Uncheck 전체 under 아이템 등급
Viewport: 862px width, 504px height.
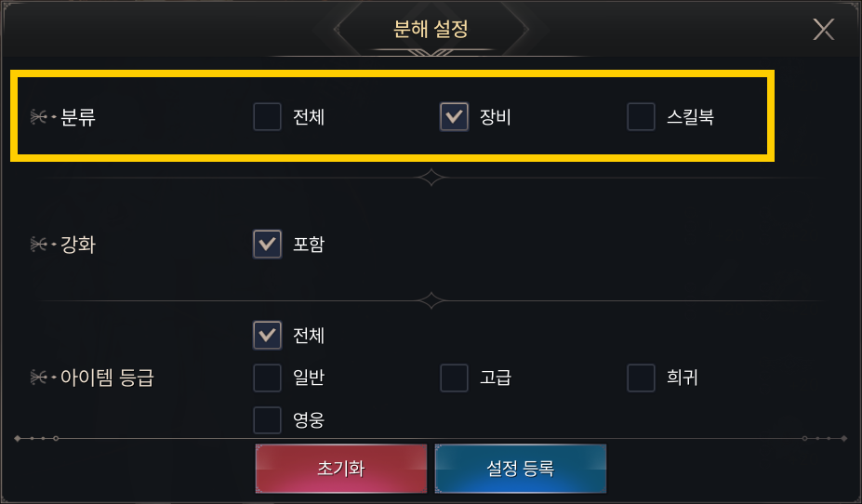point(268,335)
